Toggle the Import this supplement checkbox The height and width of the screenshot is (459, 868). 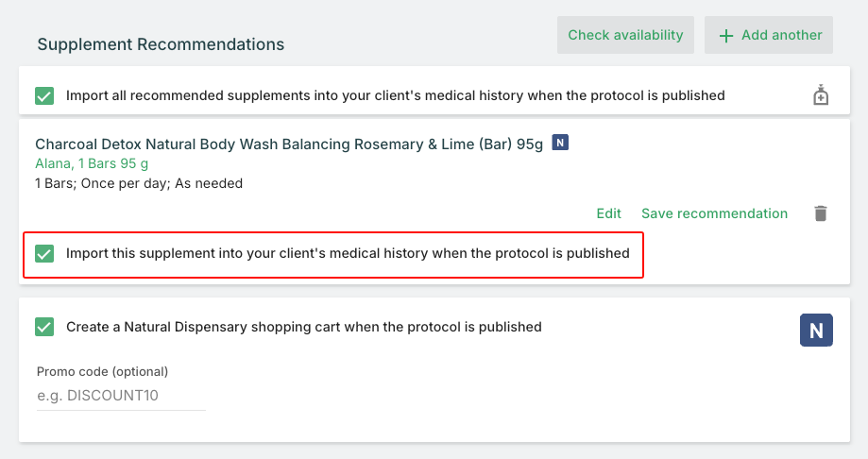tap(43, 253)
